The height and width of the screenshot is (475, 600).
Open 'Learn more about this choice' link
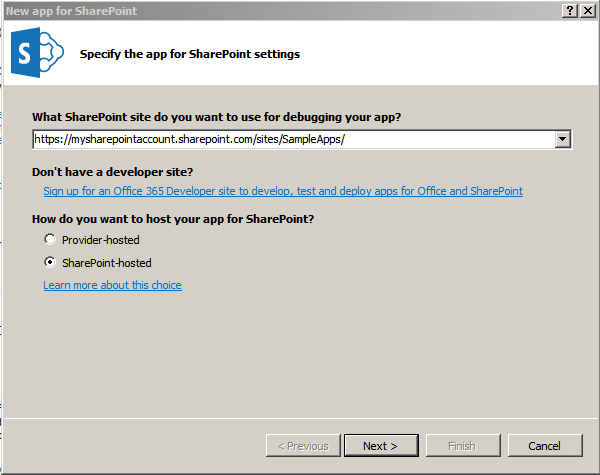tap(112, 285)
